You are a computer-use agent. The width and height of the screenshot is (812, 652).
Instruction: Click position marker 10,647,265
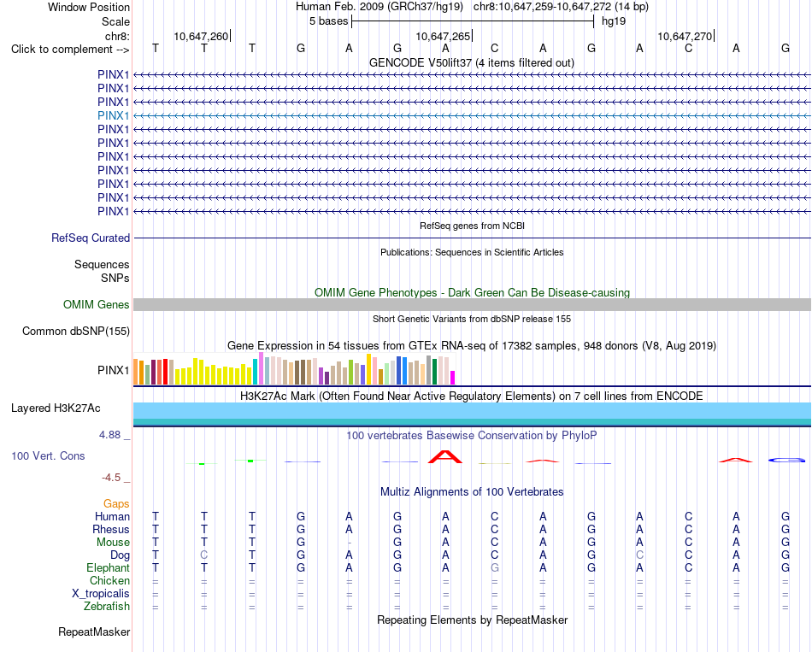(443, 36)
